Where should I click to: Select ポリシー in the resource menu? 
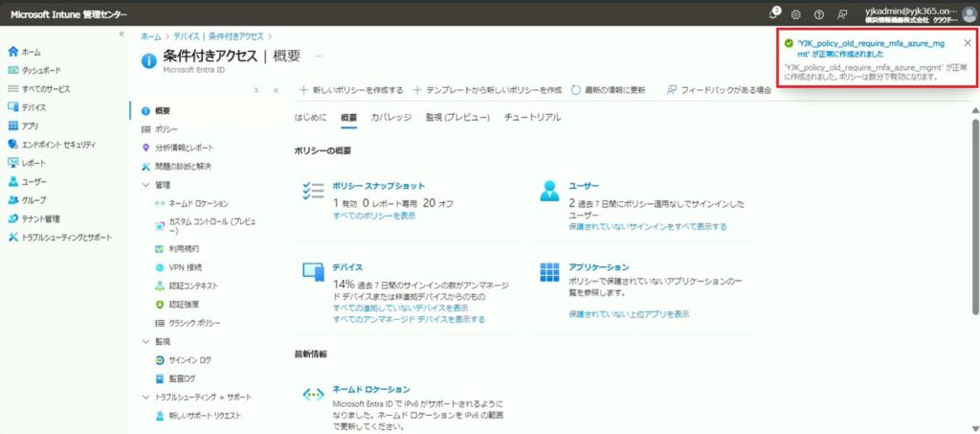[x=160, y=129]
